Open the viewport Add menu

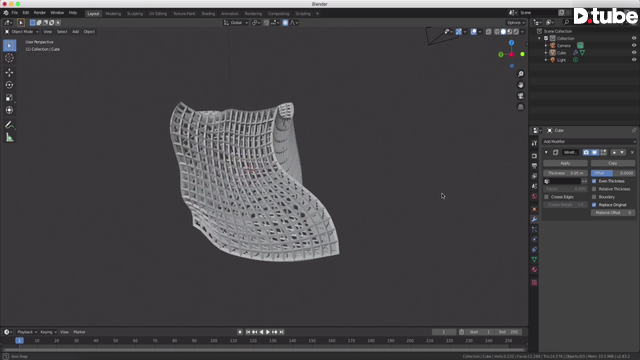(x=76, y=31)
